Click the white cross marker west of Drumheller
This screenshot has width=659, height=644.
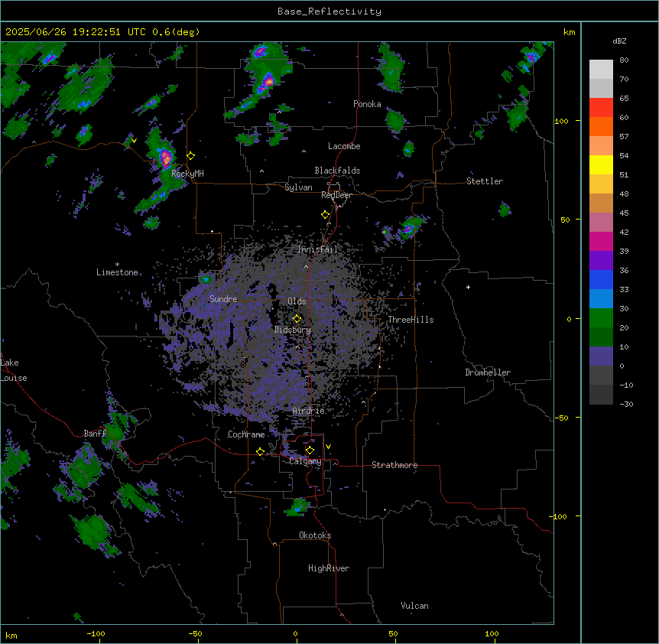pyautogui.click(x=468, y=287)
